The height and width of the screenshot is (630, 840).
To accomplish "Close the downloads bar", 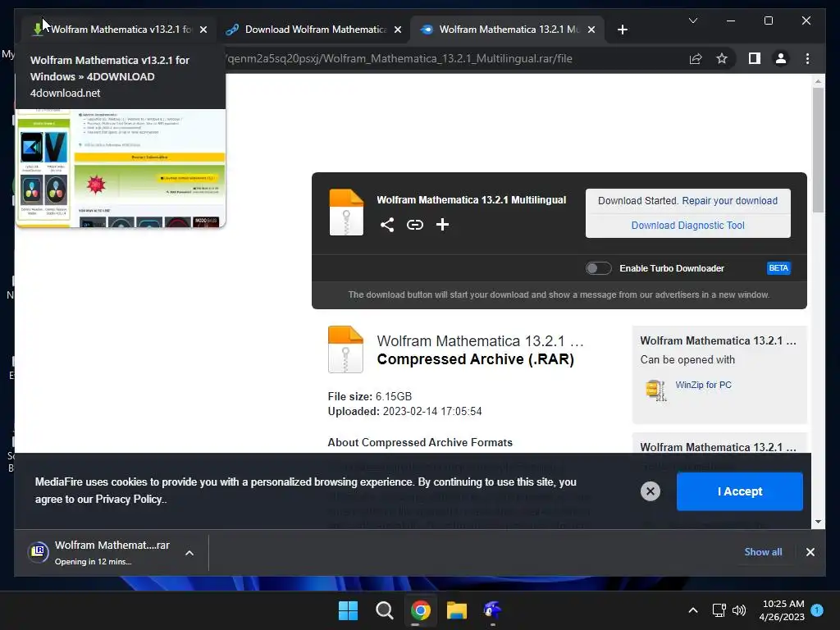I will click(810, 552).
